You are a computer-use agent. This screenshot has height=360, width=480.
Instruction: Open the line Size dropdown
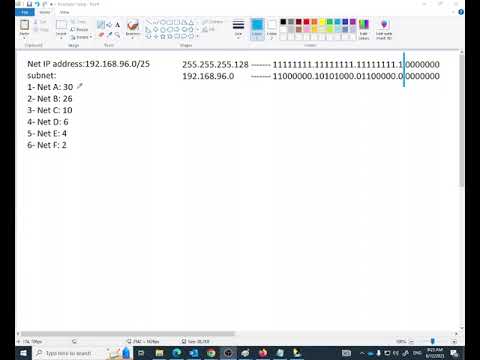tap(238, 29)
